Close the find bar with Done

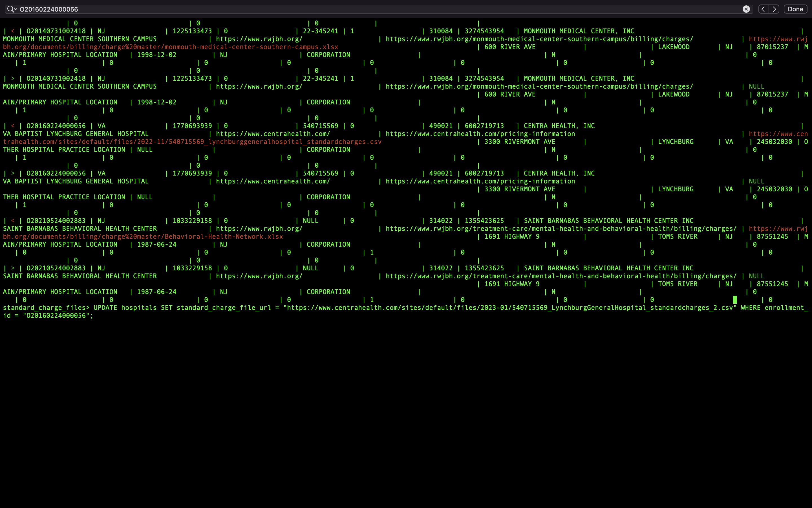[796, 9]
